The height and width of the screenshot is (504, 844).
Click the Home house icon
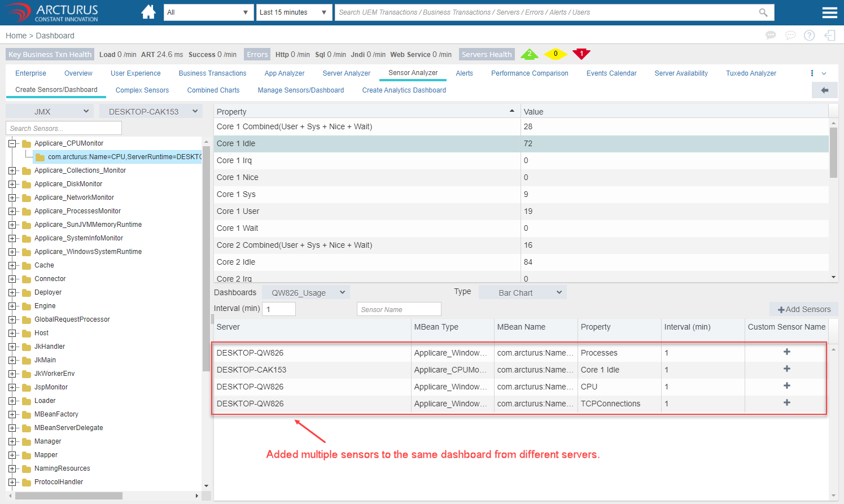148,12
